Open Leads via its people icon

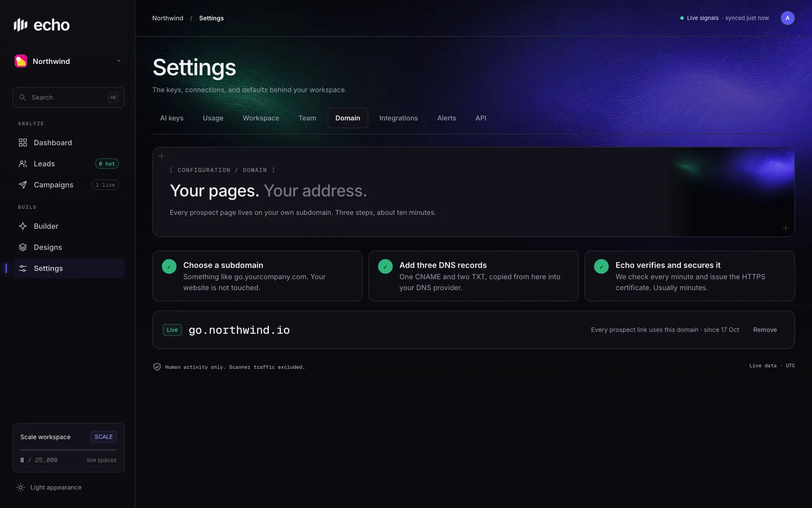pyautogui.click(x=23, y=164)
